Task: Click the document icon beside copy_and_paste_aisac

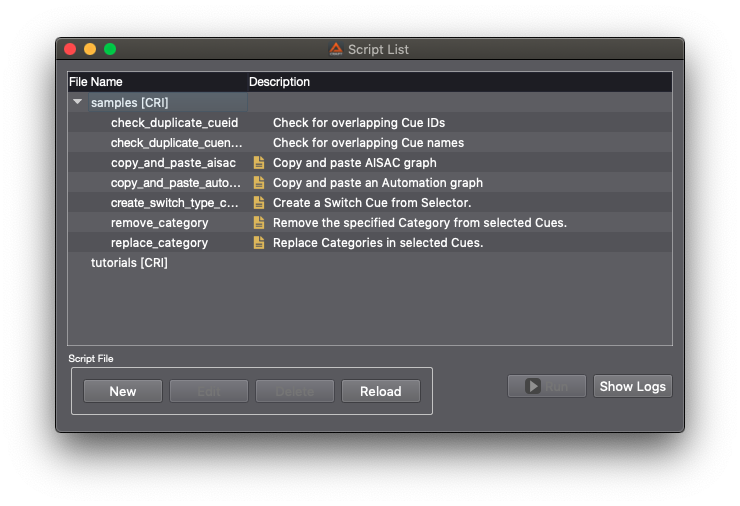Action: tap(259, 163)
